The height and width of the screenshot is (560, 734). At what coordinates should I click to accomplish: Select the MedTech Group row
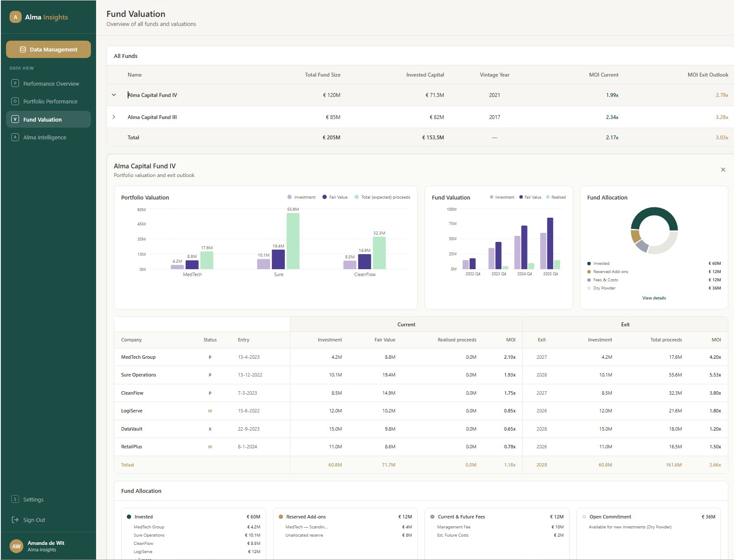pos(421,357)
